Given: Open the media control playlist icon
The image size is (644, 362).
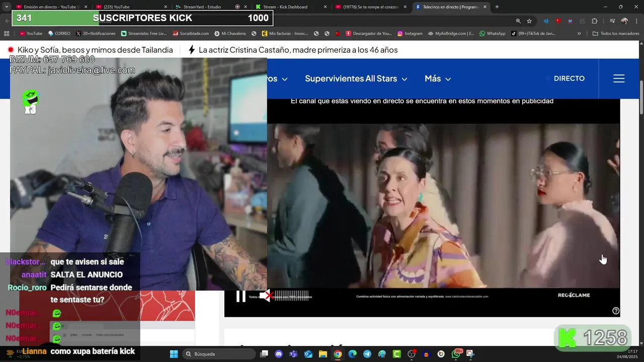Looking at the screenshot, I should coord(612,21).
